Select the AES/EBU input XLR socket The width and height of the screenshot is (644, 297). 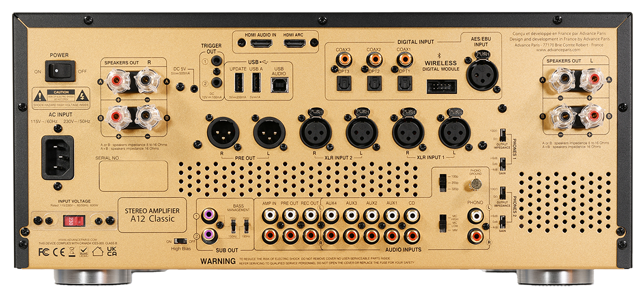(481, 75)
